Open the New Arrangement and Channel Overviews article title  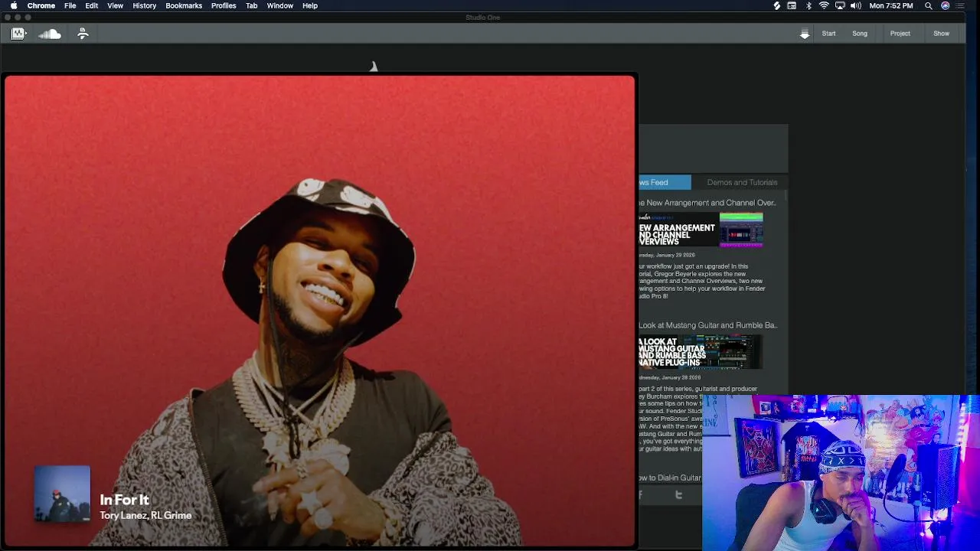(708, 203)
